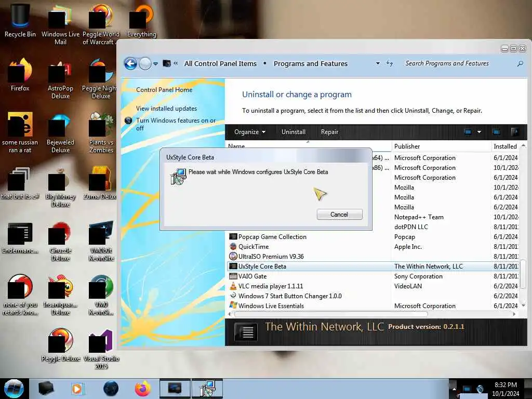Click the Back navigation arrow
The width and height of the screenshot is (532, 399).
[130, 63]
